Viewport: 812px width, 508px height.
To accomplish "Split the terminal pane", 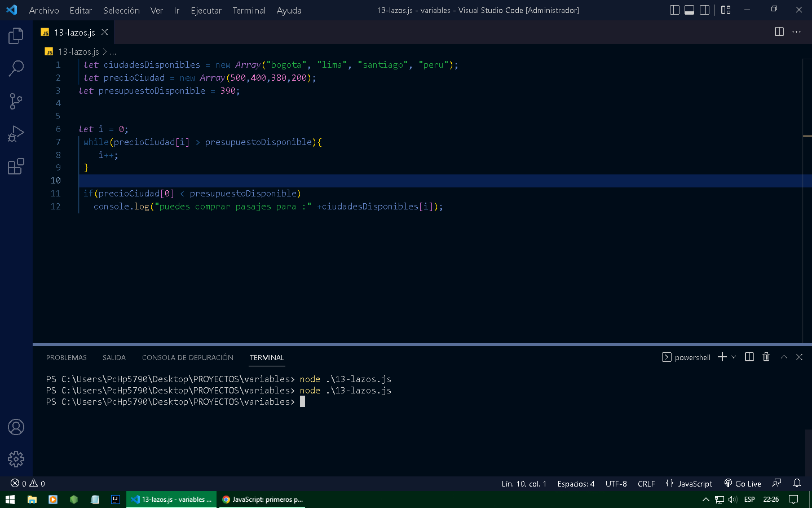I will tap(749, 357).
